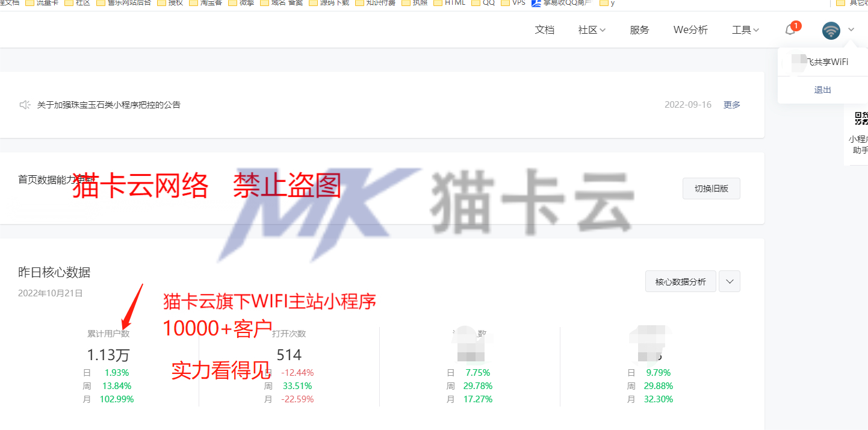Open the HTML bookmark folder

pos(449,3)
